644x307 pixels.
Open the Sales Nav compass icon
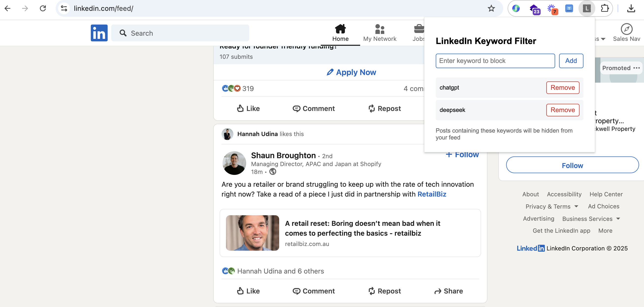pyautogui.click(x=627, y=29)
